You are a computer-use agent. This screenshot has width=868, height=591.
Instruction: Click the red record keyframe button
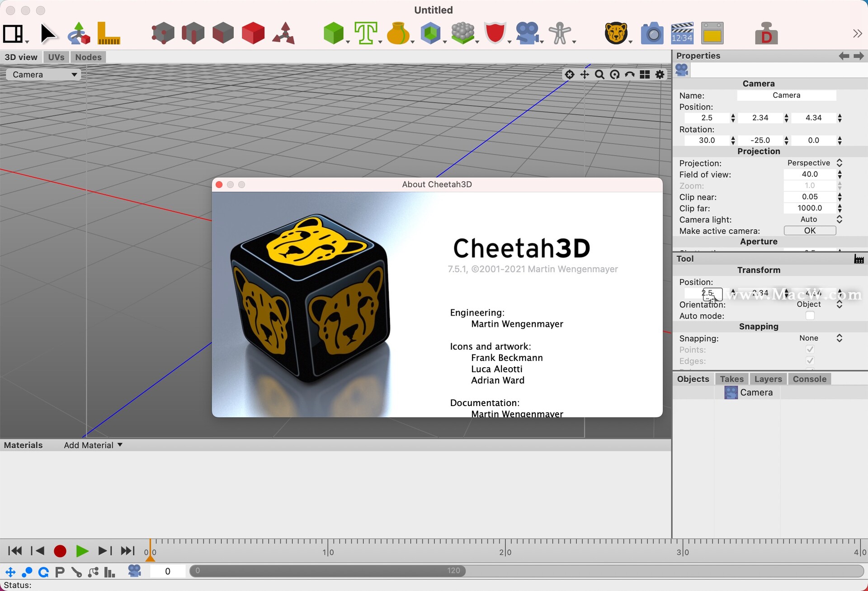60,551
